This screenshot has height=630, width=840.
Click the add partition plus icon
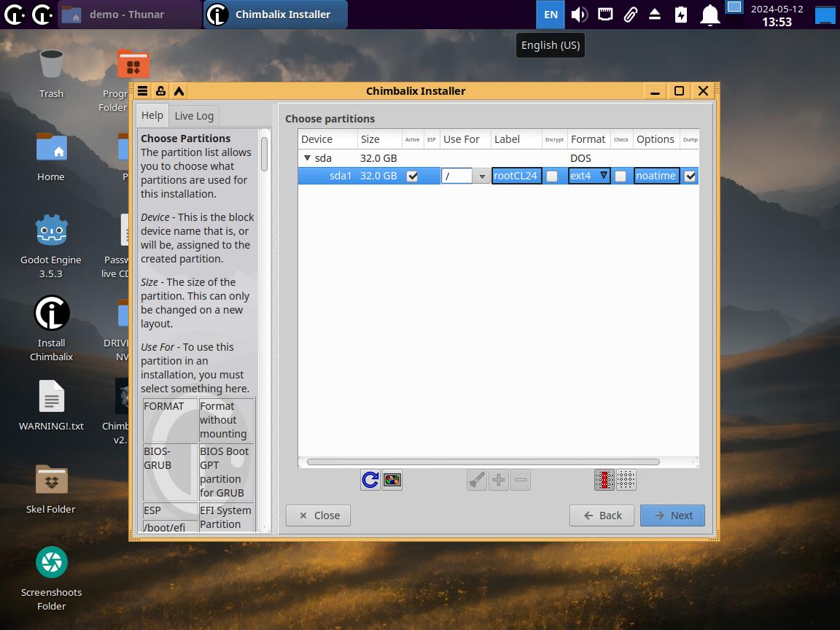(499, 480)
